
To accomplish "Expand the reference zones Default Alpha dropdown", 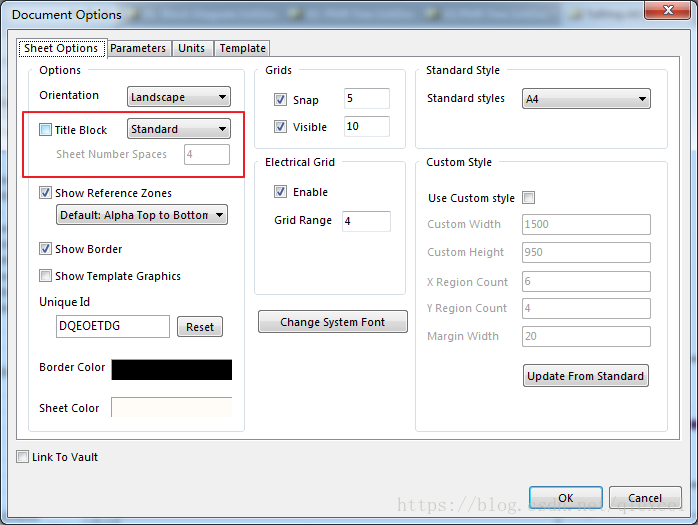I will click(x=142, y=215).
